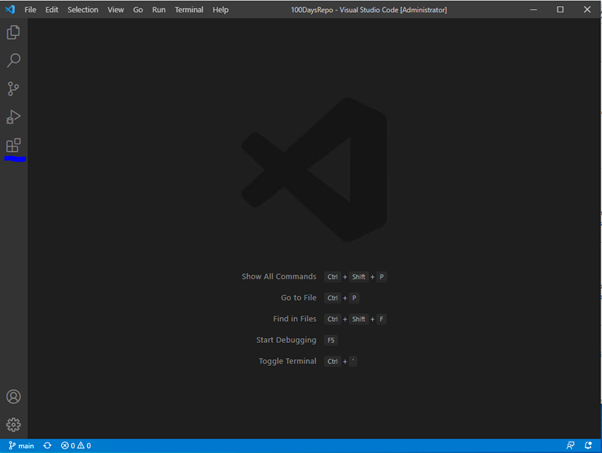The height and width of the screenshot is (453, 602).
Task: Click the feedback icon in status bar
Action: (570, 445)
